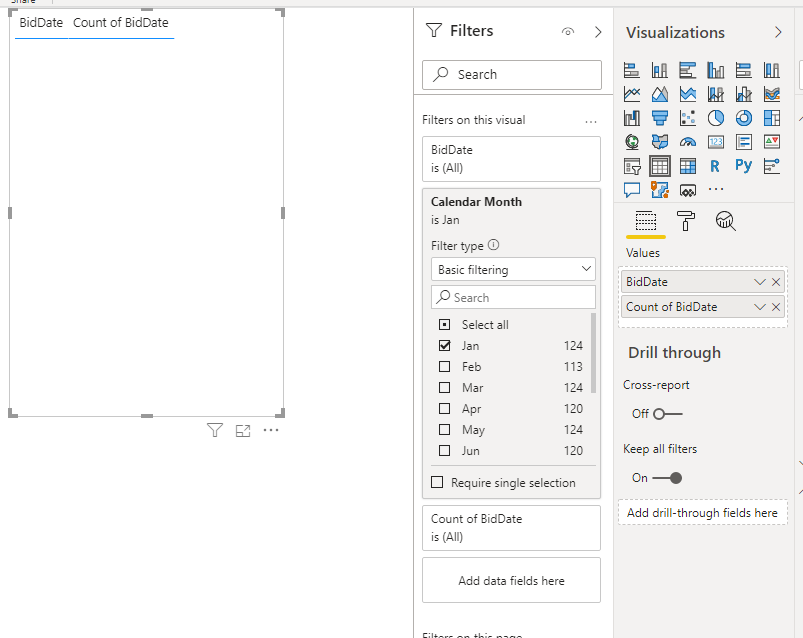Check the Mar month checkbox
Screen dimensions: 803x638
445,388
